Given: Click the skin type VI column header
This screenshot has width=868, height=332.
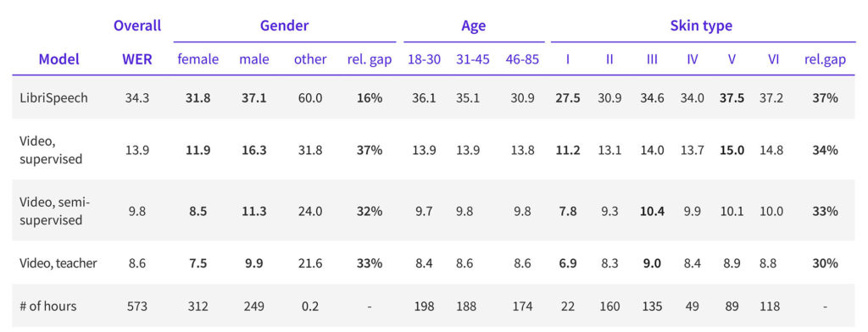Looking at the screenshot, I should point(773,59).
